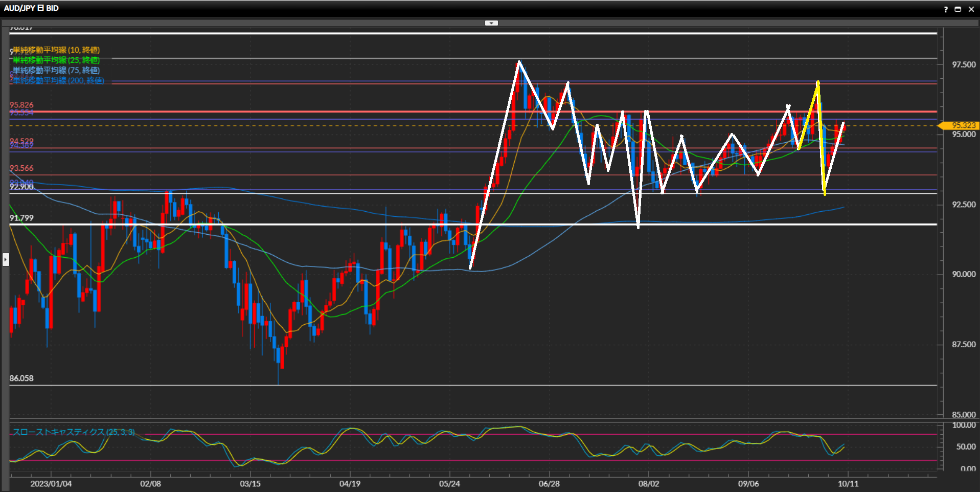Click the help question mark icon

coord(946,9)
